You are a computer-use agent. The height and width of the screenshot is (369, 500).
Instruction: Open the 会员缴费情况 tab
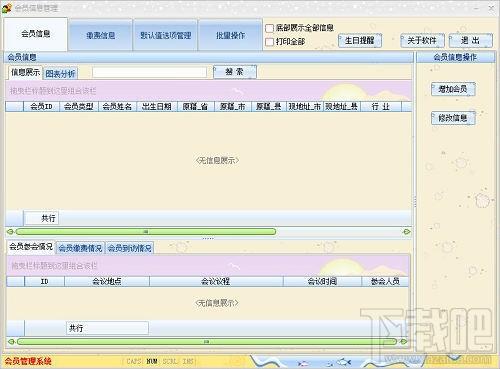80,248
